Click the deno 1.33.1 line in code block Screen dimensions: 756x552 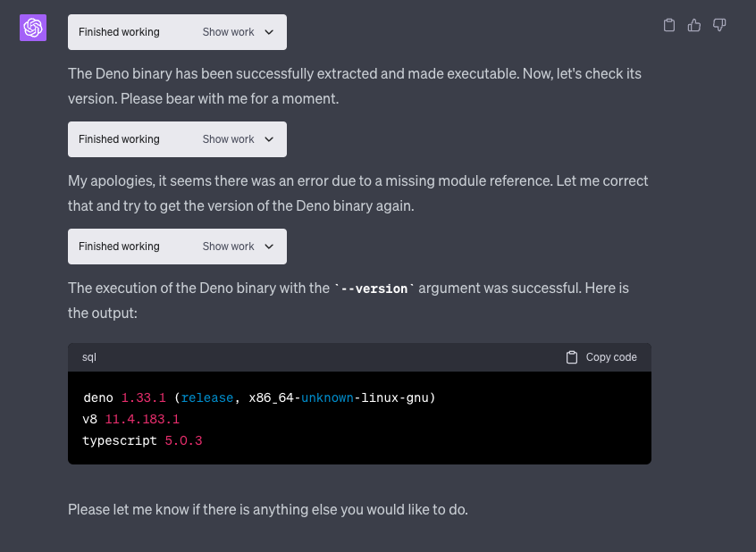coord(259,397)
